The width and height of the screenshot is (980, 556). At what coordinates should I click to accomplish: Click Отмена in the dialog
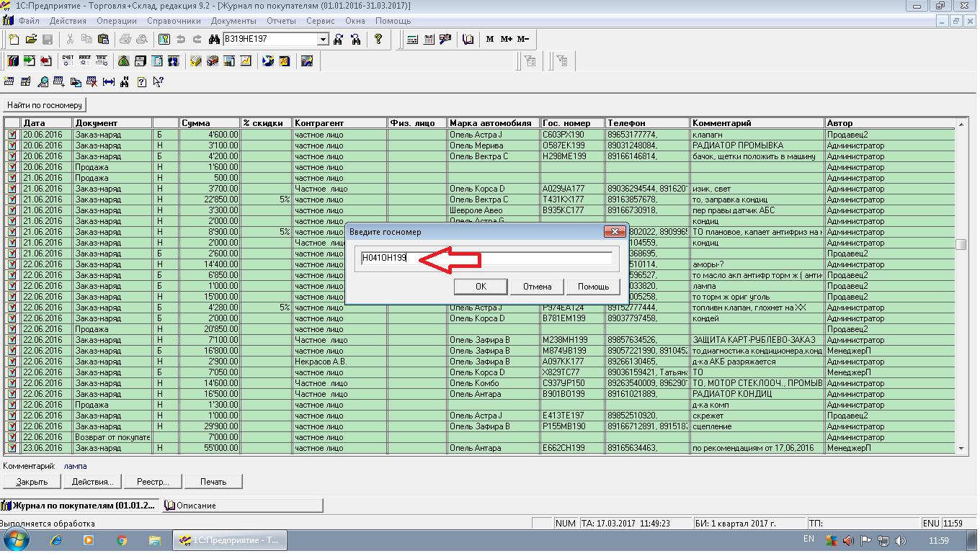tap(537, 287)
